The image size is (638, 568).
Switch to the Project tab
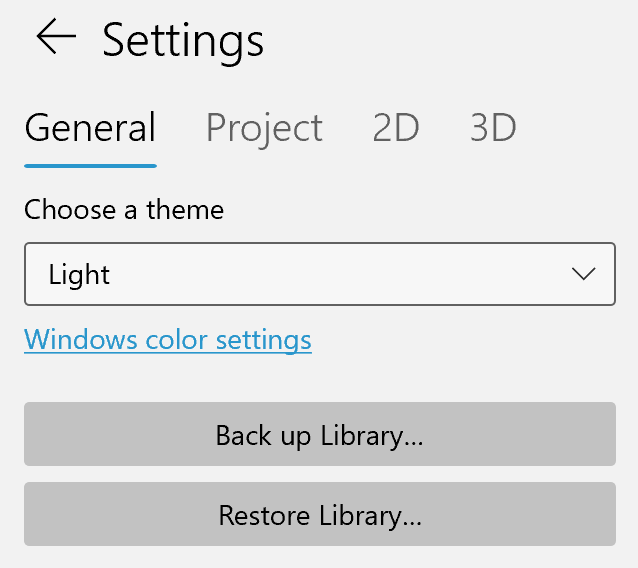coord(264,128)
